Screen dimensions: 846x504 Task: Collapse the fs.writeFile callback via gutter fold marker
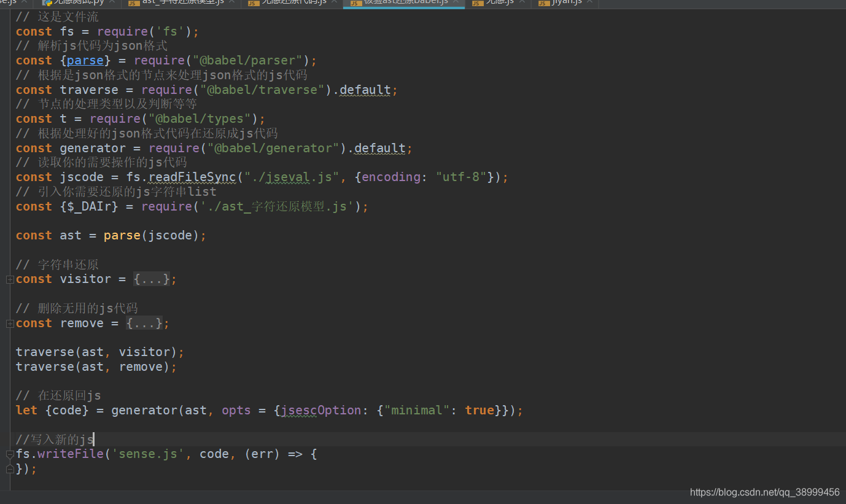pos(10,455)
